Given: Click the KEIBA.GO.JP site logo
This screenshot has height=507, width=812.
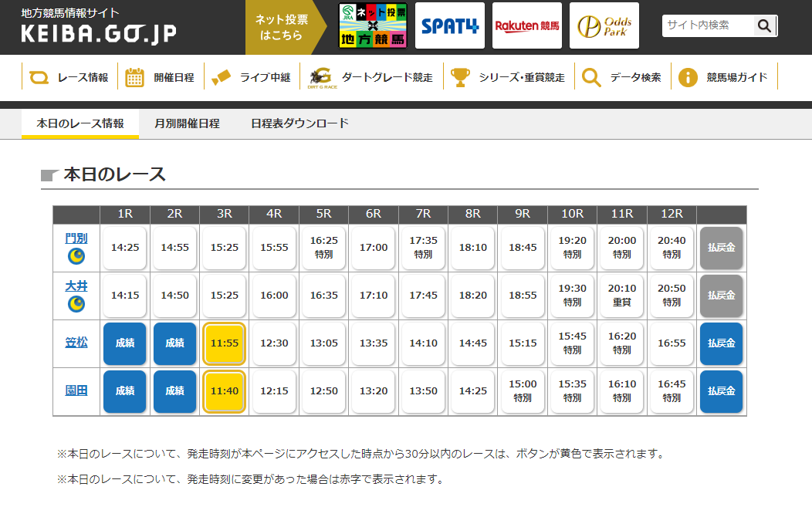Looking at the screenshot, I should click(99, 29).
